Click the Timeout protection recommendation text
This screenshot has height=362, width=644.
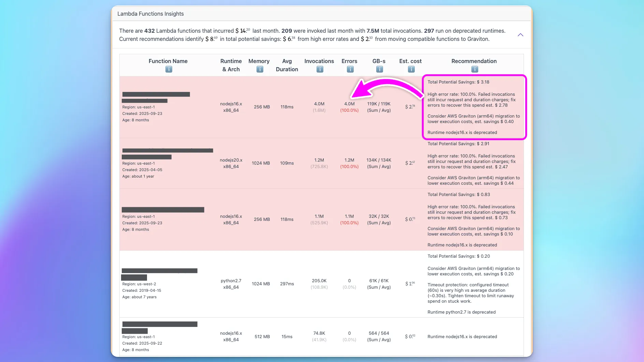click(x=471, y=293)
